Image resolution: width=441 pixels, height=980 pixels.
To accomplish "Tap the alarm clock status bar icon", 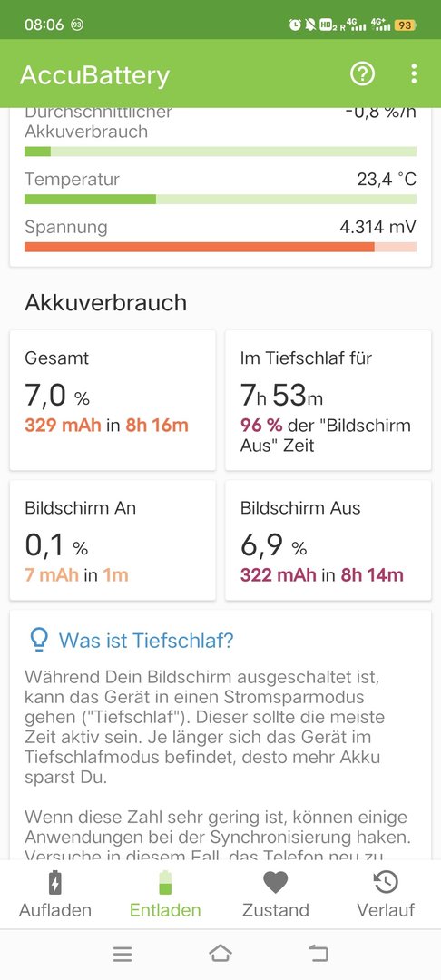I will tap(295, 25).
